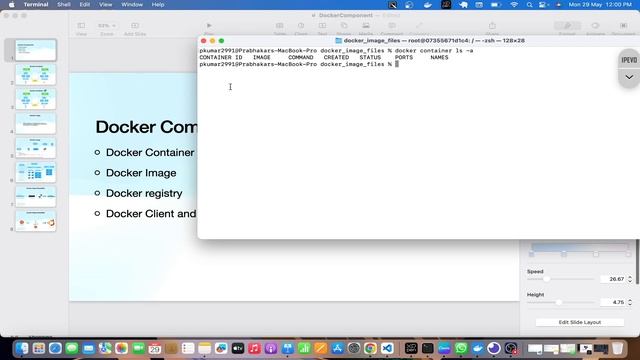
Task: Click the battery status icon in the menu bar
Action: pos(496,4)
